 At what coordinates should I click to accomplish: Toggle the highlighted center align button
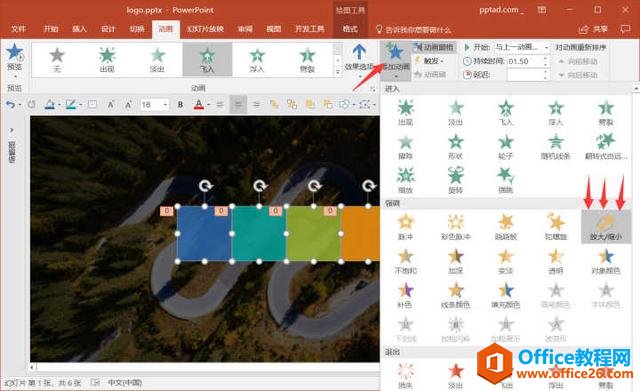click(x=238, y=105)
